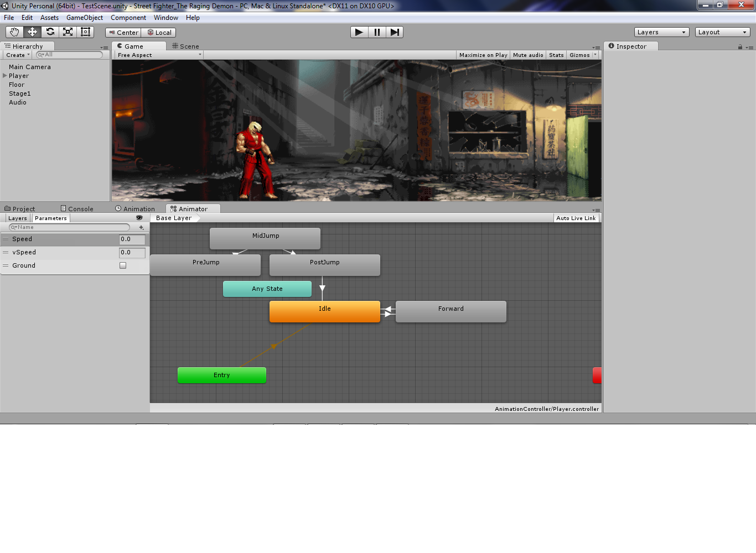Select Audio object in Hierarchy
The image size is (756, 553).
point(18,102)
